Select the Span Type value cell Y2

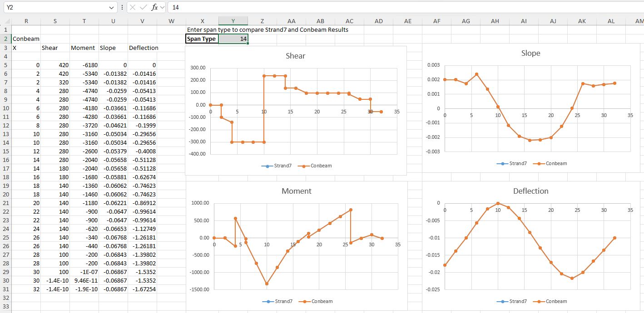tap(233, 39)
